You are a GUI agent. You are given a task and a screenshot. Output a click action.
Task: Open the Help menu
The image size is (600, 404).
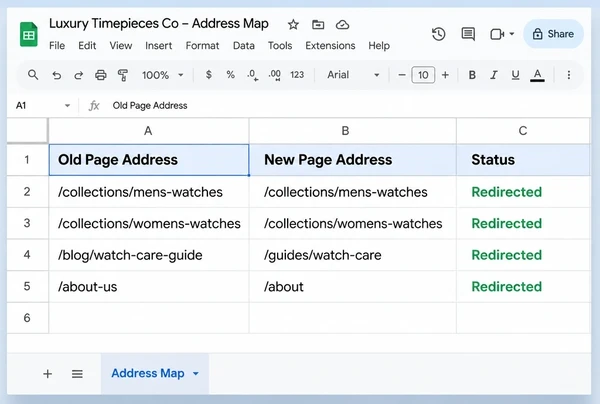pyautogui.click(x=379, y=46)
